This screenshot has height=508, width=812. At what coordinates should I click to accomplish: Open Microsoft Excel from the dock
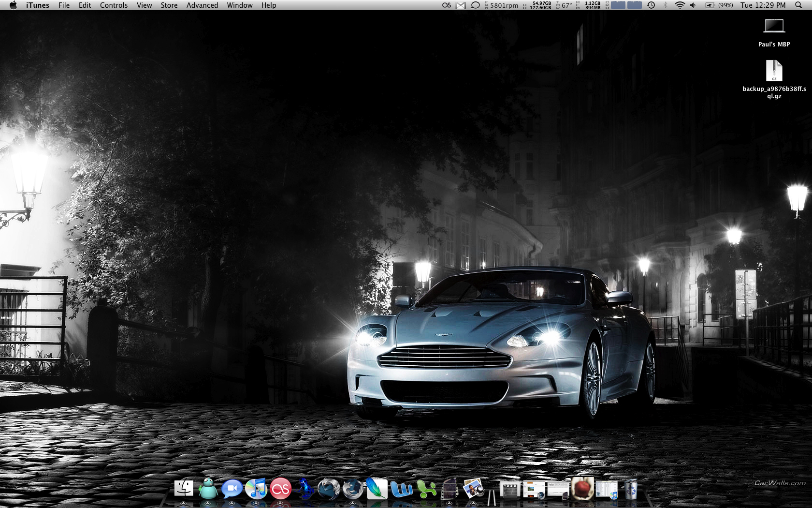[x=426, y=489]
